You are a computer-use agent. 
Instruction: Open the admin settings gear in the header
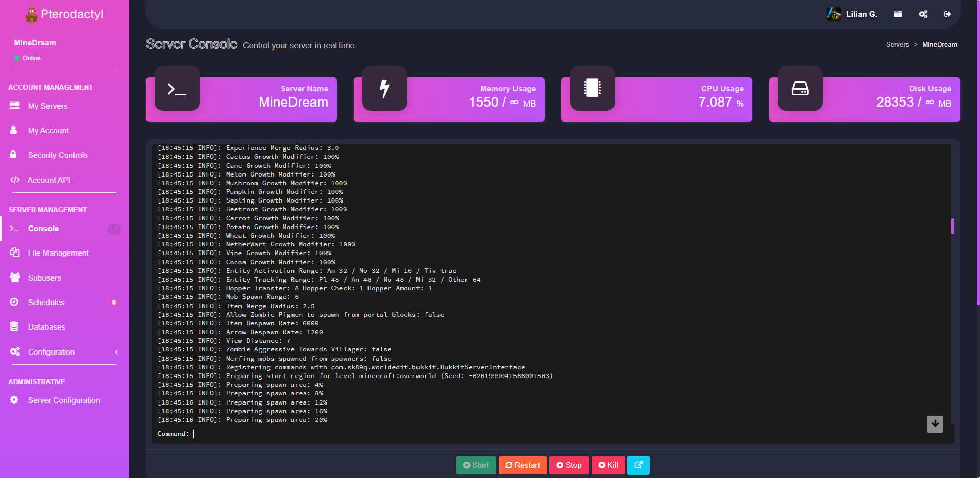[x=923, y=14]
